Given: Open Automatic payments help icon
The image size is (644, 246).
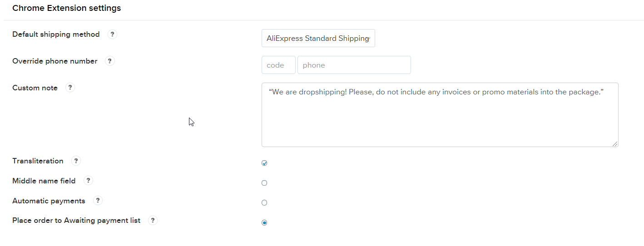Looking at the screenshot, I should 98,201.
